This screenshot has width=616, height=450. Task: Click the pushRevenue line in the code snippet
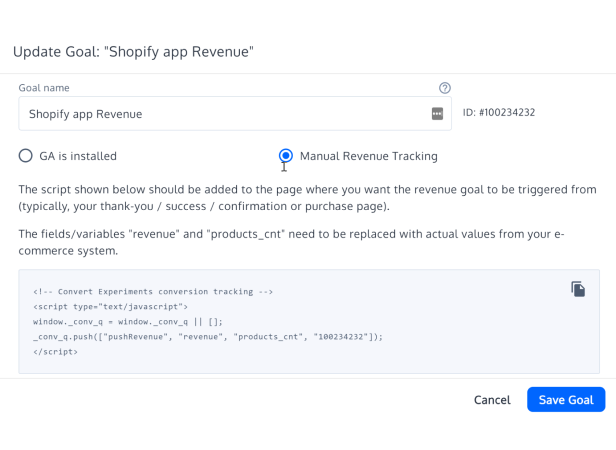208,337
